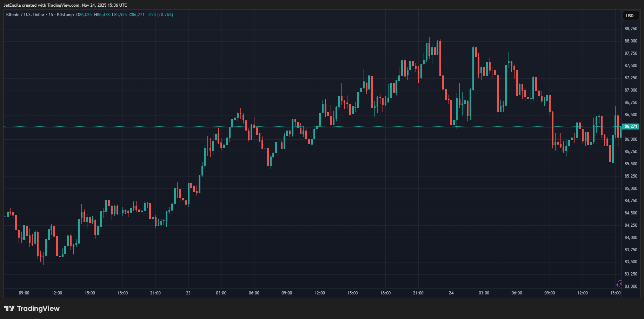Click the 84,000 price axis label

click(631, 238)
